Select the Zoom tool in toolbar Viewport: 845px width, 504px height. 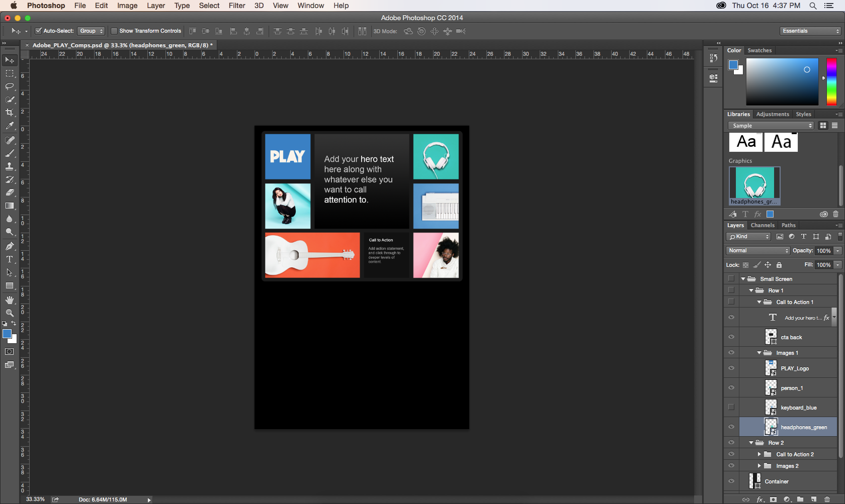pos(10,313)
